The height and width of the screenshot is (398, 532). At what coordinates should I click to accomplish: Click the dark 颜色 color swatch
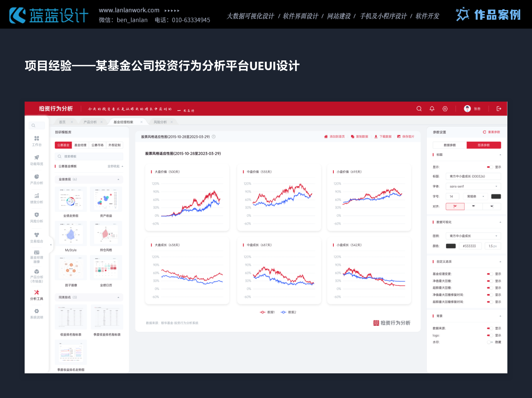(451, 246)
